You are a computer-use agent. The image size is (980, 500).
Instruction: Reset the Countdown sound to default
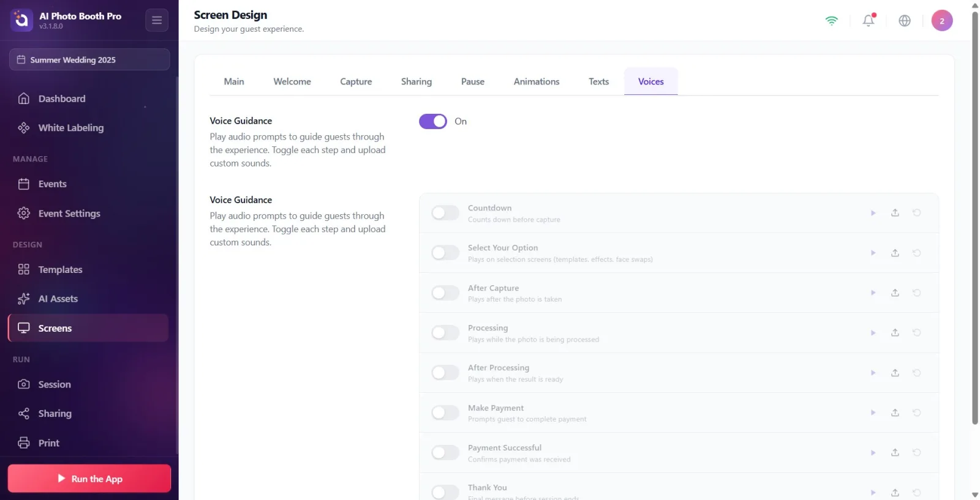[x=917, y=213]
